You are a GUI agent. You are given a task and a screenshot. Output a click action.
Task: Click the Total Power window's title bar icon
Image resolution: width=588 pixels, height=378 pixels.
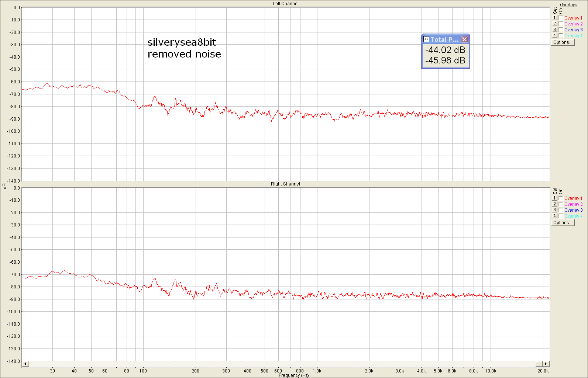point(426,39)
